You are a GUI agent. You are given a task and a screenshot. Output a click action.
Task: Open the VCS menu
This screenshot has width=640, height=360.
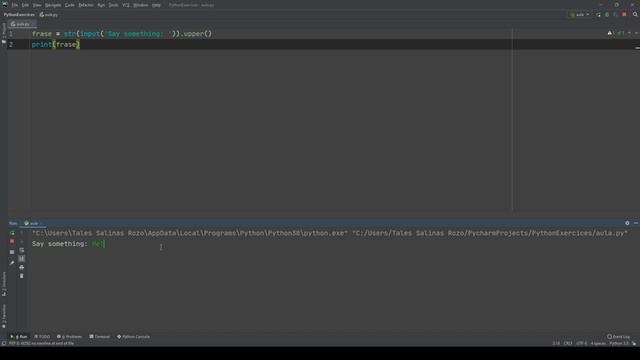[126, 5]
